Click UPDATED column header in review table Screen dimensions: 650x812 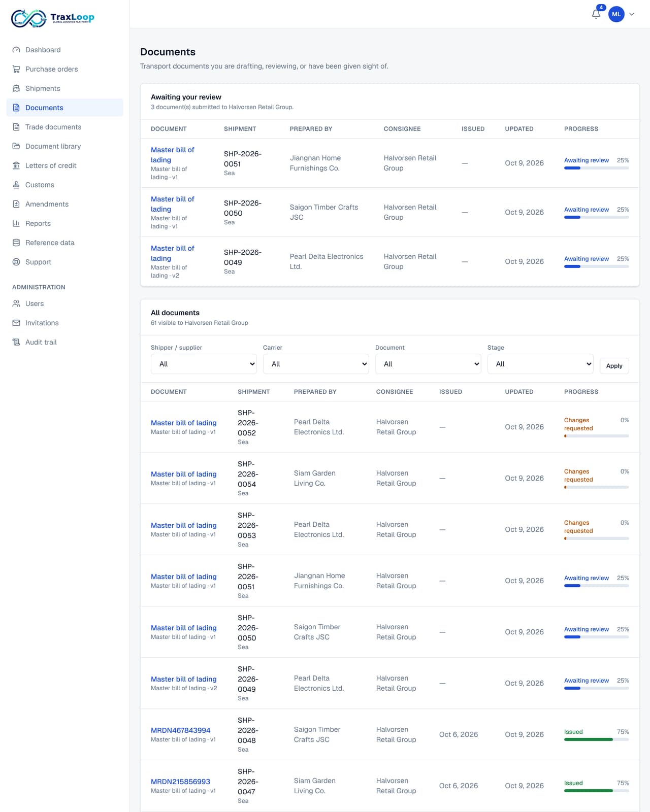519,129
